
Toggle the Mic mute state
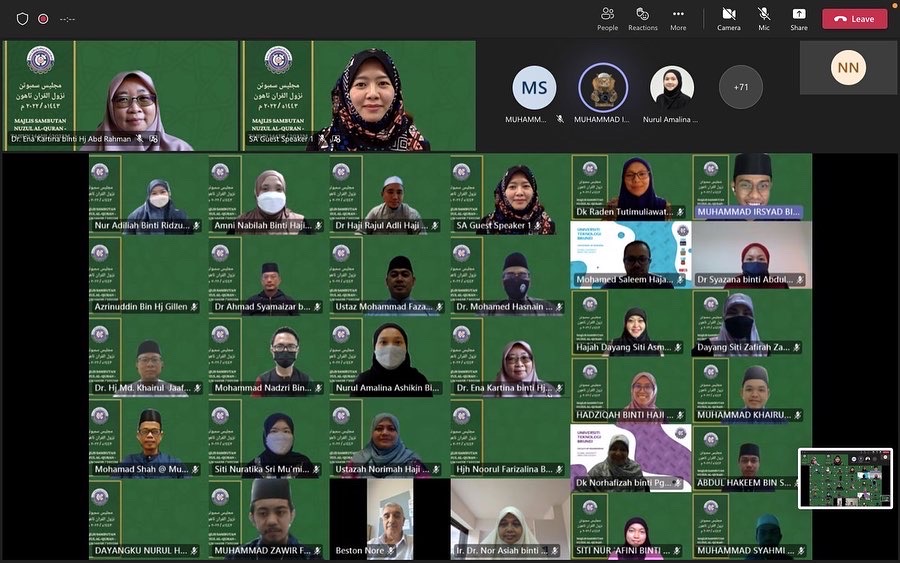(x=764, y=18)
